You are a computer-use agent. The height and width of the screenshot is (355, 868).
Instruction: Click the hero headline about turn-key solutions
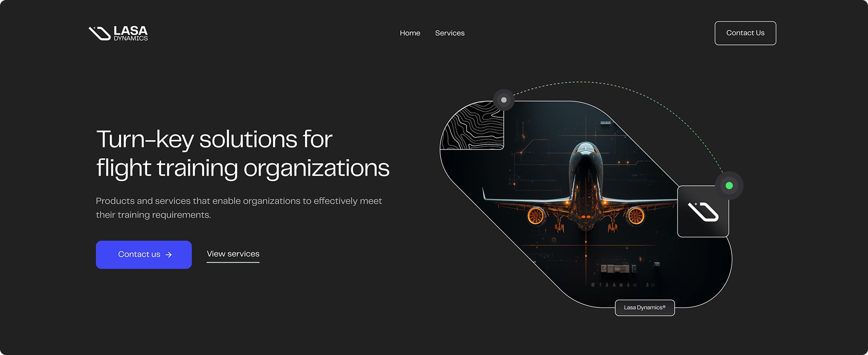coord(242,153)
